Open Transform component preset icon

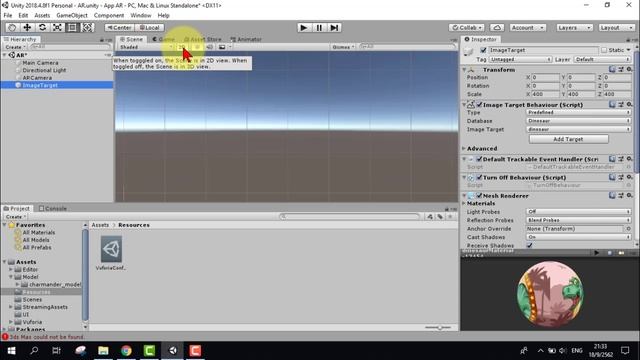[621, 69]
